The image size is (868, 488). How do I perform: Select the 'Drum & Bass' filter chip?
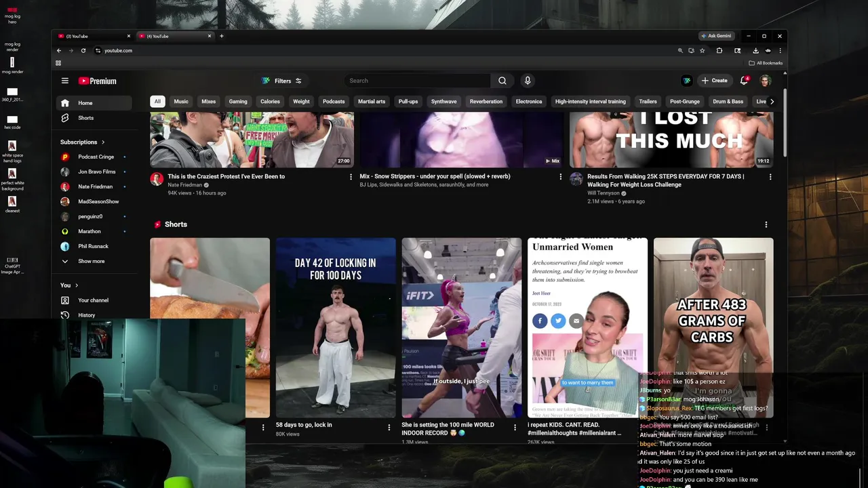(x=728, y=102)
